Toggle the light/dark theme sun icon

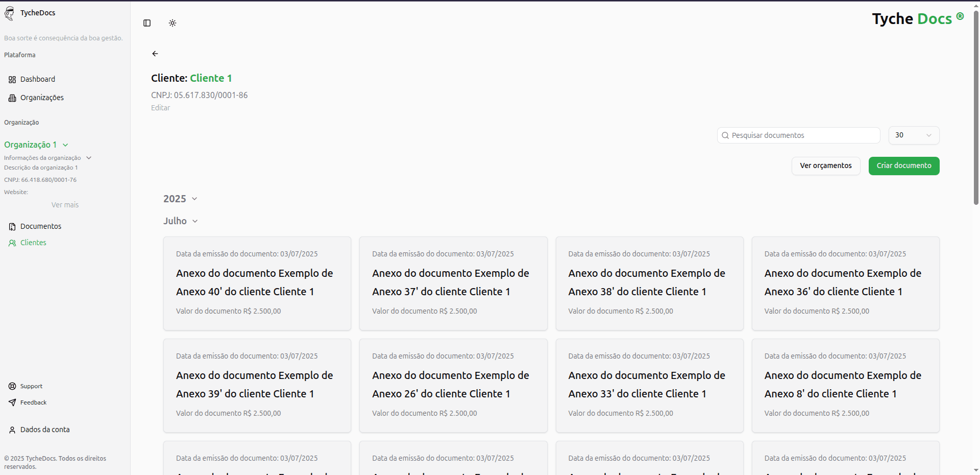pyautogui.click(x=173, y=23)
